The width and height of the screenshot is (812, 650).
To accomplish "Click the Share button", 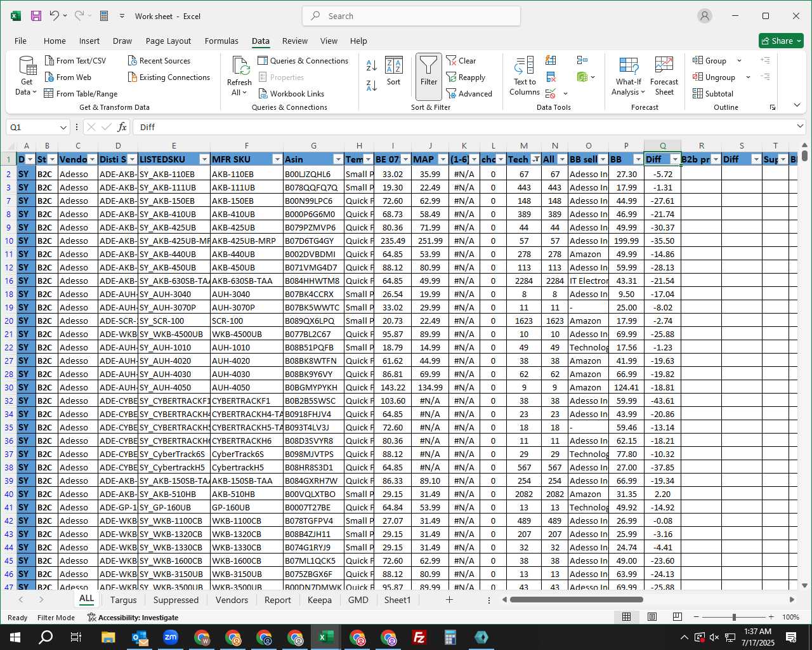I will (781, 41).
